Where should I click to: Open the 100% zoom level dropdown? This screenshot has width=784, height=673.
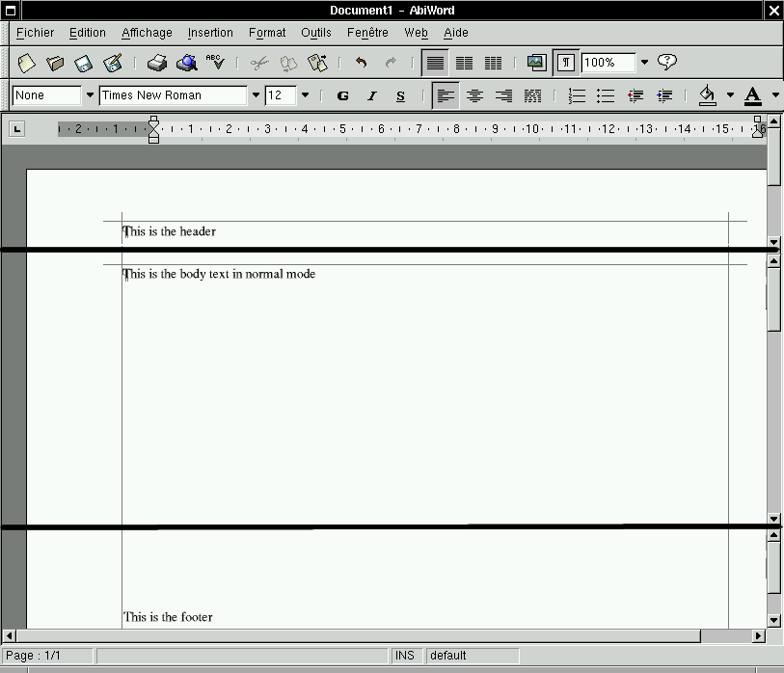pos(644,63)
